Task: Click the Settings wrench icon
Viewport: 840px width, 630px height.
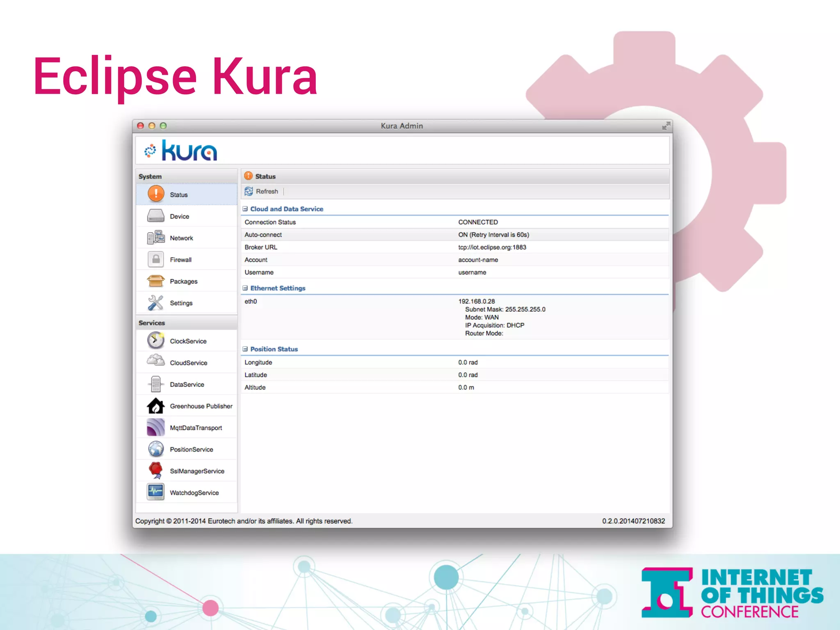Action: pyautogui.click(x=156, y=303)
